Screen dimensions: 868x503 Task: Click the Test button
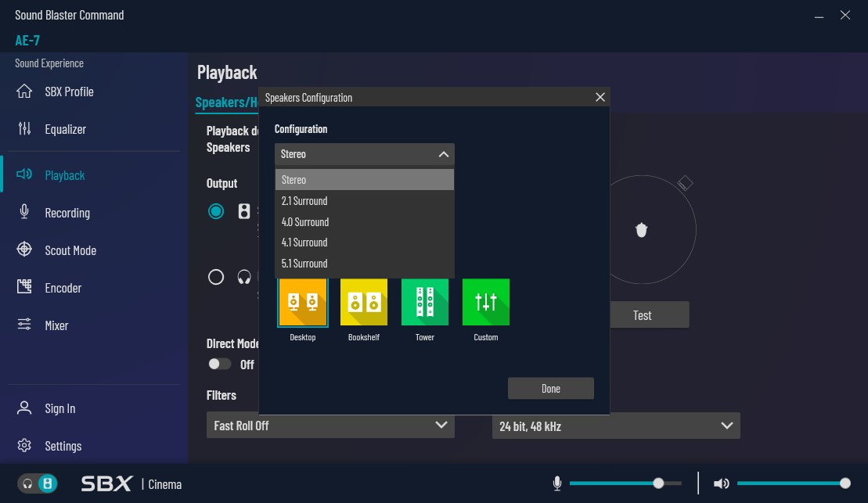pos(650,314)
